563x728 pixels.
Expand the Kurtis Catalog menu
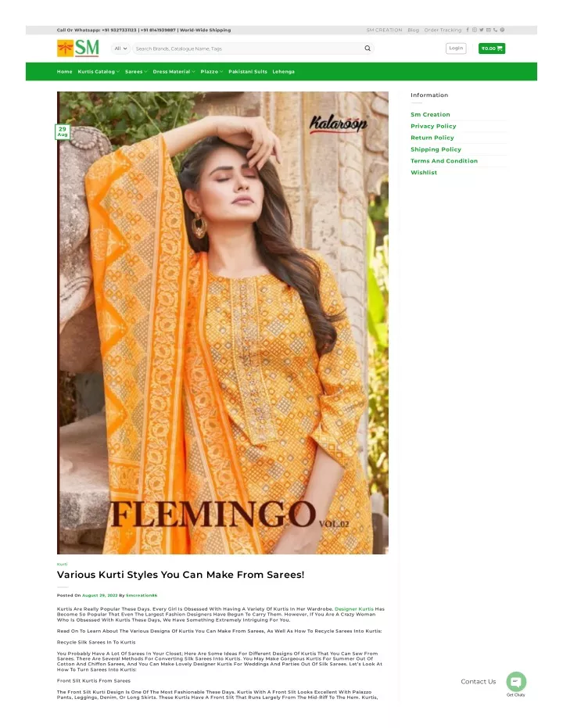point(99,71)
